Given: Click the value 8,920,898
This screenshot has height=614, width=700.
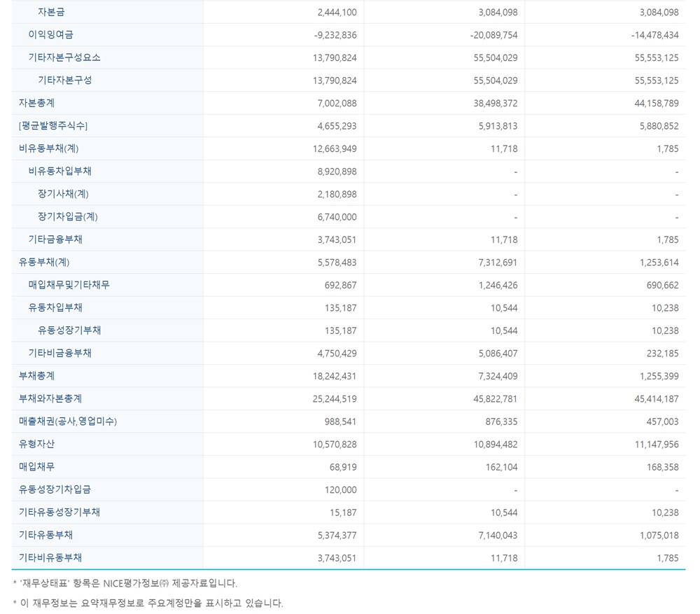Looking at the screenshot, I should (x=337, y=172).
